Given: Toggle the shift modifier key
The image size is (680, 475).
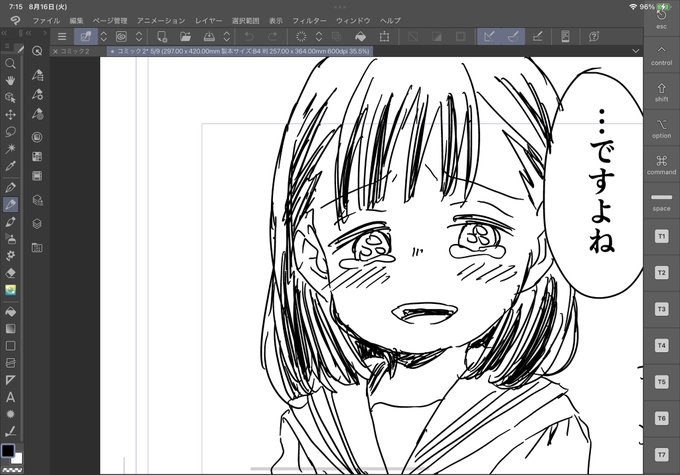Looking at the screenshot, I should point(661,92).
